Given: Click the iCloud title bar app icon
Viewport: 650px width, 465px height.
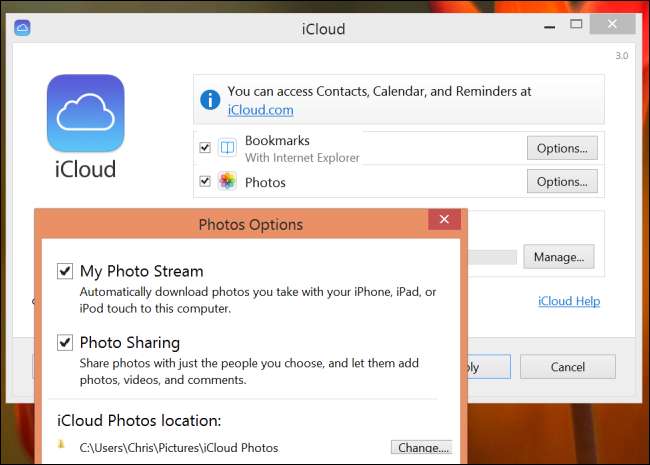Looking at the screenshot, I should pos(22,28).
